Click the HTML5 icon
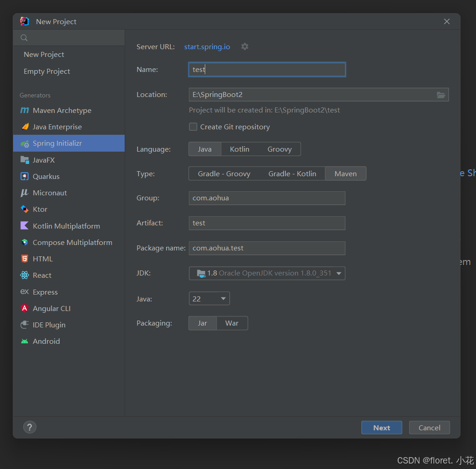 25,259
